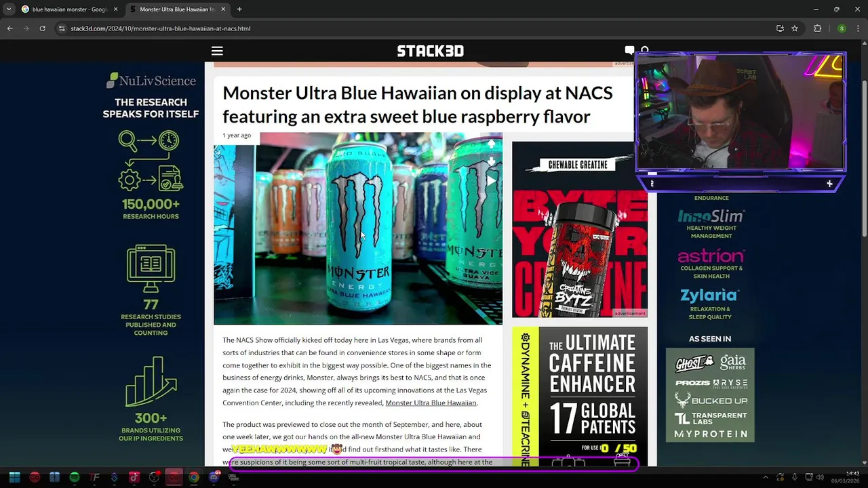Select the Monster Ultra Blue Hawaiian tab
Viewport: 868px width, 488px height.
point(176,9)
